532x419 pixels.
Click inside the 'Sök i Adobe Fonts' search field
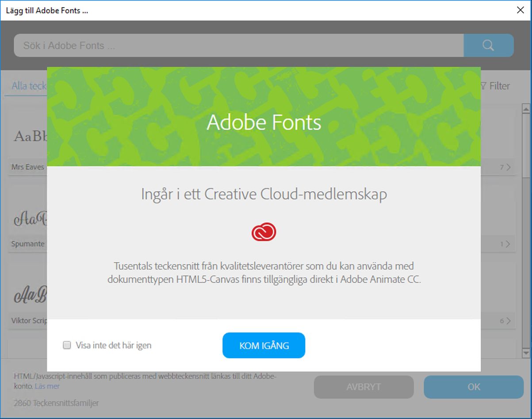coord(177,45)
